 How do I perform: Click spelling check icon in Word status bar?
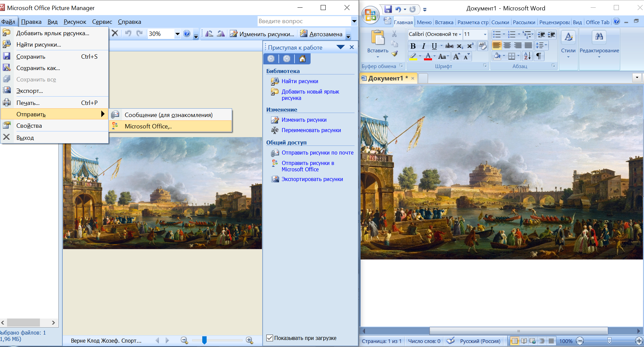tap(451, 341)
